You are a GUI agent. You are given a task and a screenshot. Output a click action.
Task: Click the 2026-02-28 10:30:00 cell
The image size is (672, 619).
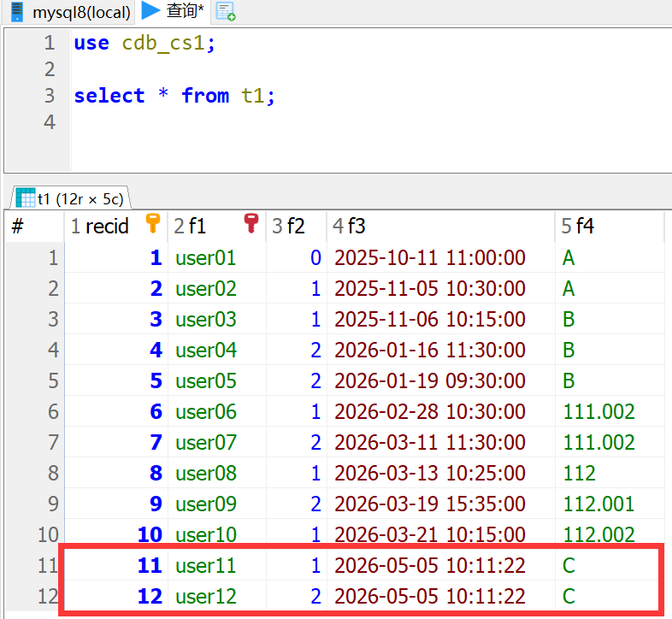441,411
